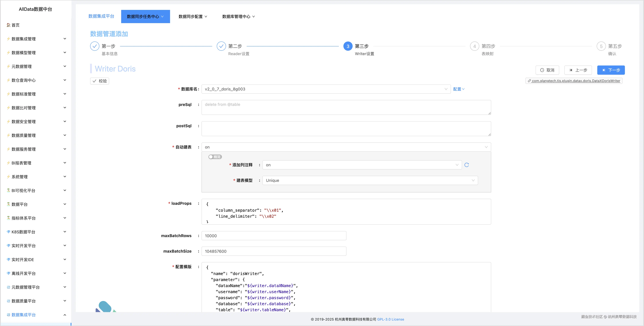Click the 校验 validate button
644x326 pixels.
pos(99,81)
